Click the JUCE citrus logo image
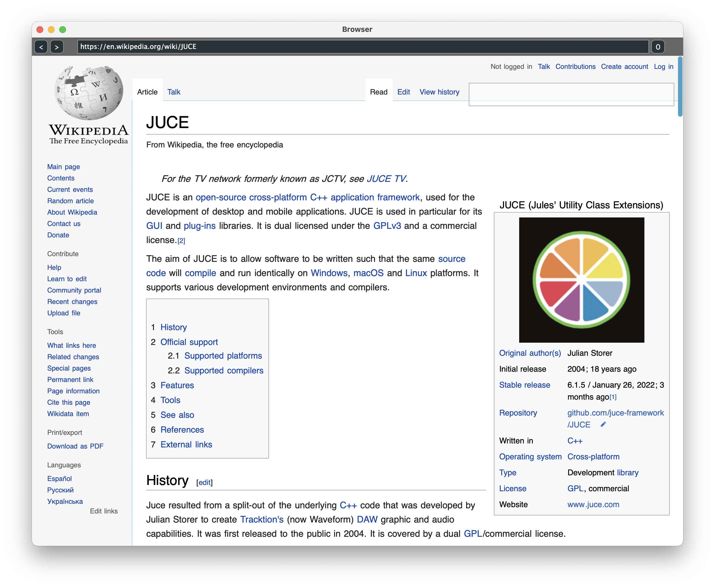Viewport: 715px width, 588px height. [582, 280]
